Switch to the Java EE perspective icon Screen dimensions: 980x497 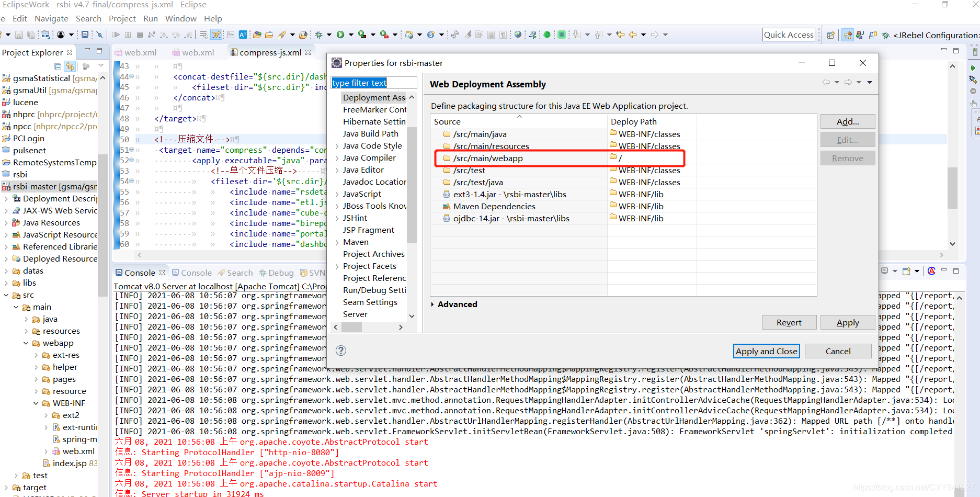click(x=848, y=35)
